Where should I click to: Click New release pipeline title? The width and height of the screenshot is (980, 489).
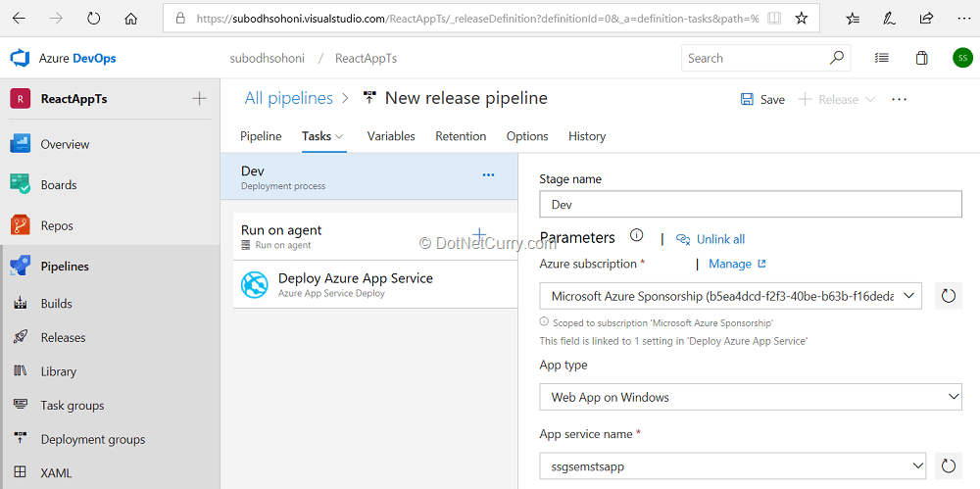point(466,98)
